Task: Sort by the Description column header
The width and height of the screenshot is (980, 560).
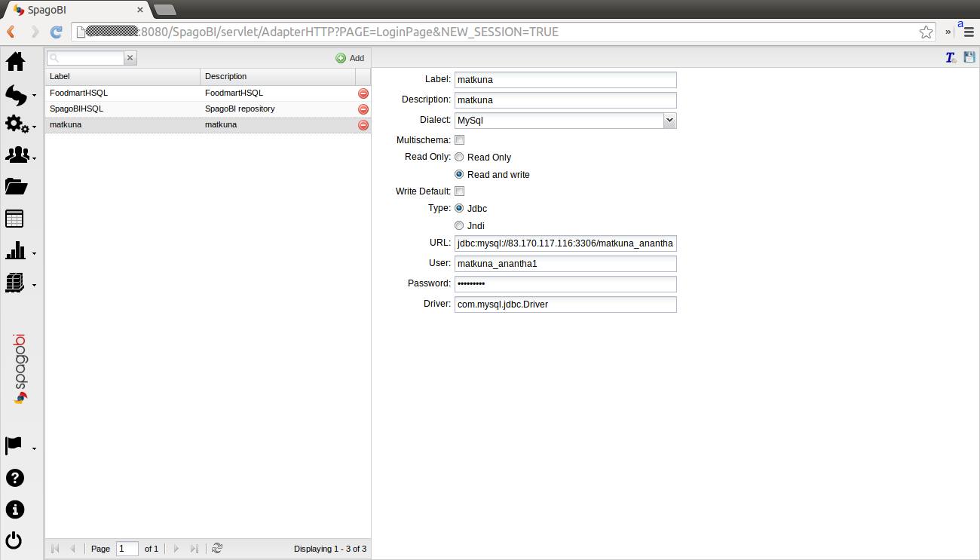Action: pyautogui.click(x=278, y=76)
